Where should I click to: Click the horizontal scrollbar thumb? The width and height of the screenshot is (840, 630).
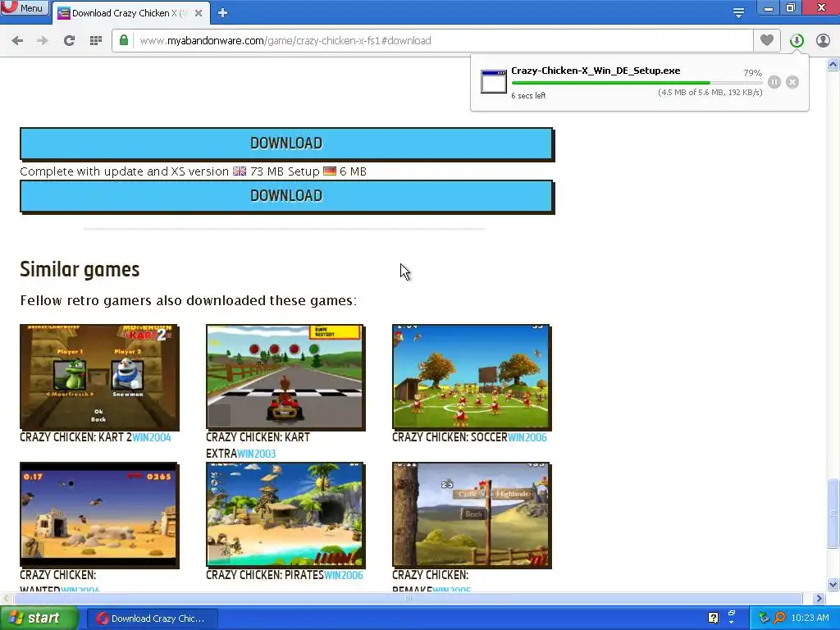407,598
